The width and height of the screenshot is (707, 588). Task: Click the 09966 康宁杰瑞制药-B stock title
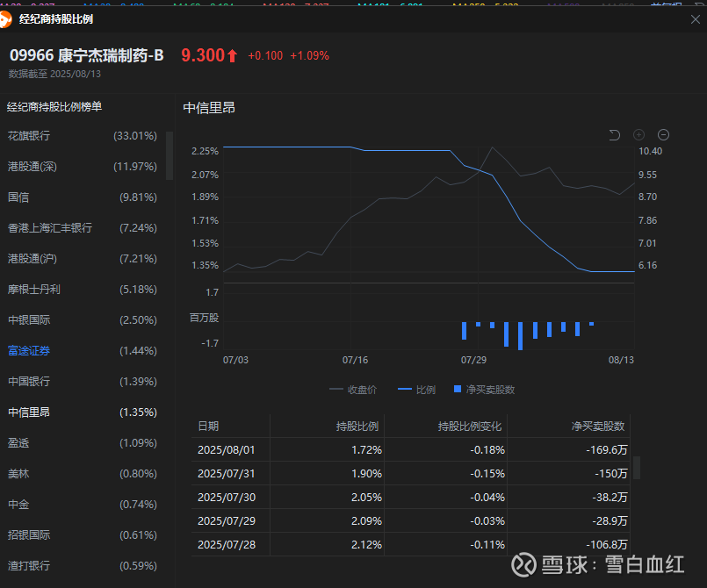click(x=87, y=55)
